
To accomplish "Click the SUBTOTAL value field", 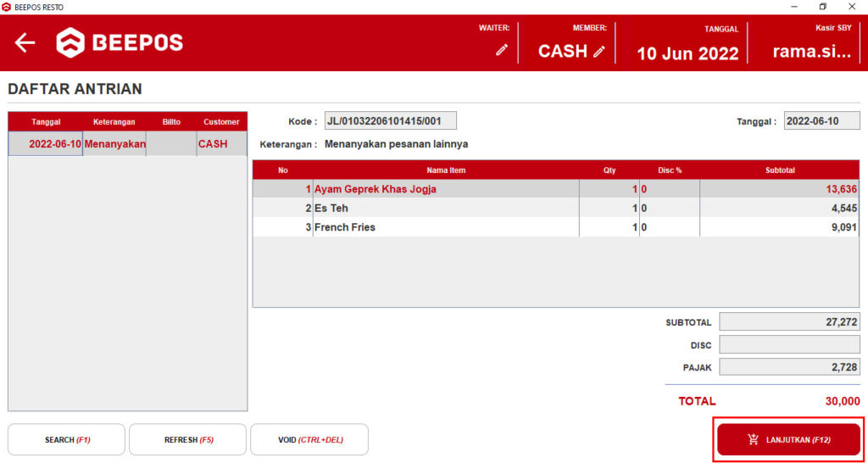I will tap(789, 321).
